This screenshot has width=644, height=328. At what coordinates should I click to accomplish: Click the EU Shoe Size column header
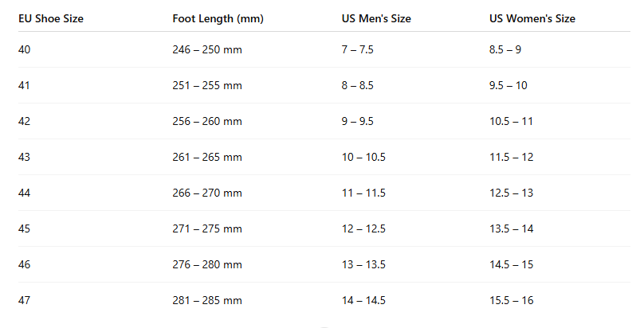pos(51,18)
